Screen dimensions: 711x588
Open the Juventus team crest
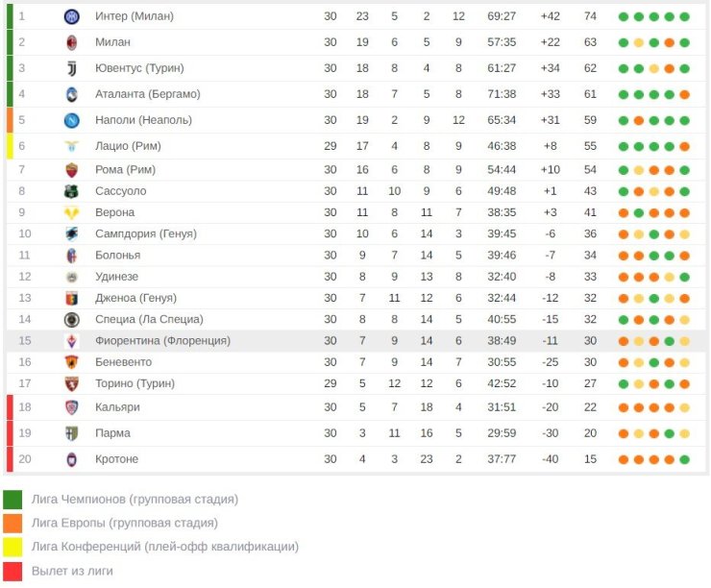[72, 68]
